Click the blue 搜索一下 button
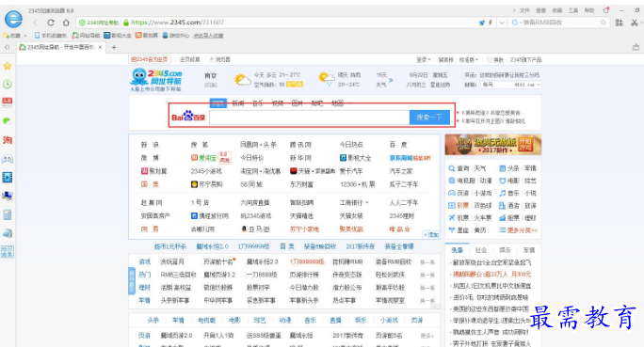 pyautogui.click(x=429, y=118)
